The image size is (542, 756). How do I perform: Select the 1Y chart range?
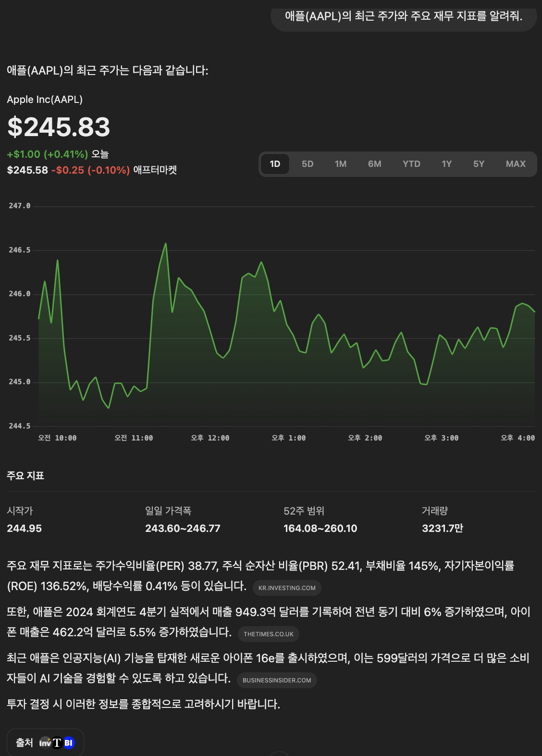tap(447, 164)
